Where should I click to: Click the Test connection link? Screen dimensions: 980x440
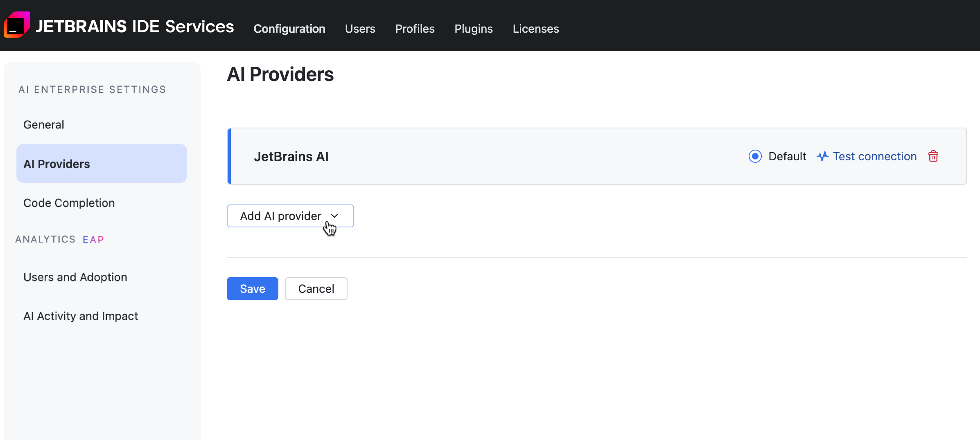875,156
